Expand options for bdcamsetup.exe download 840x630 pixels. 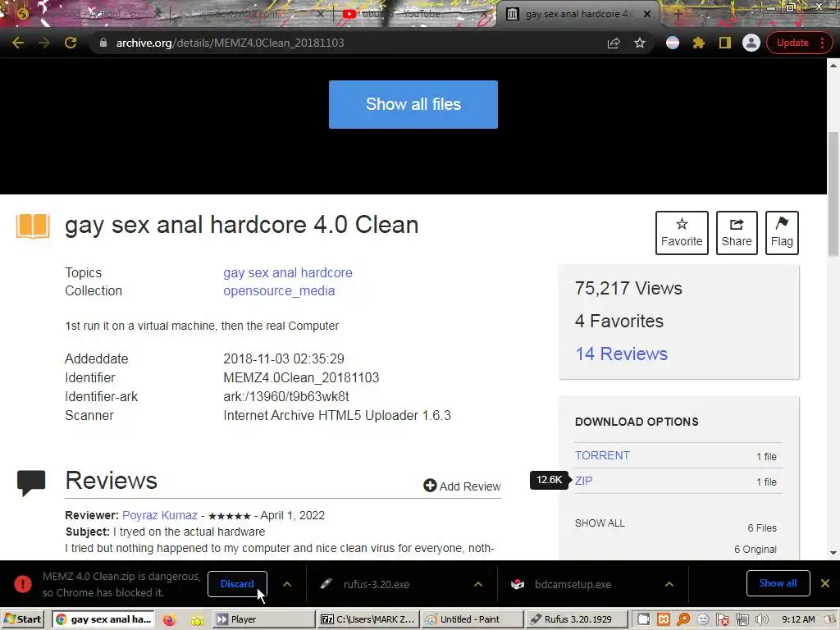pos(669,584)
